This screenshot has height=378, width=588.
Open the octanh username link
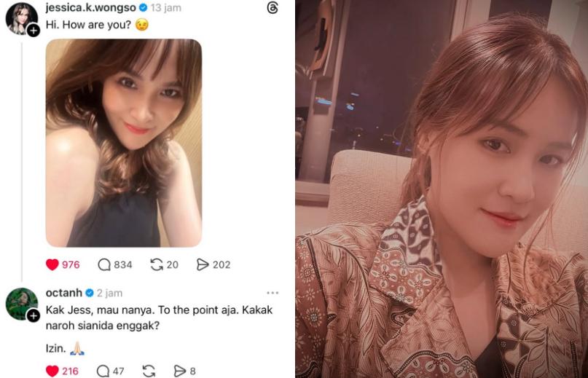pos(63,293)
